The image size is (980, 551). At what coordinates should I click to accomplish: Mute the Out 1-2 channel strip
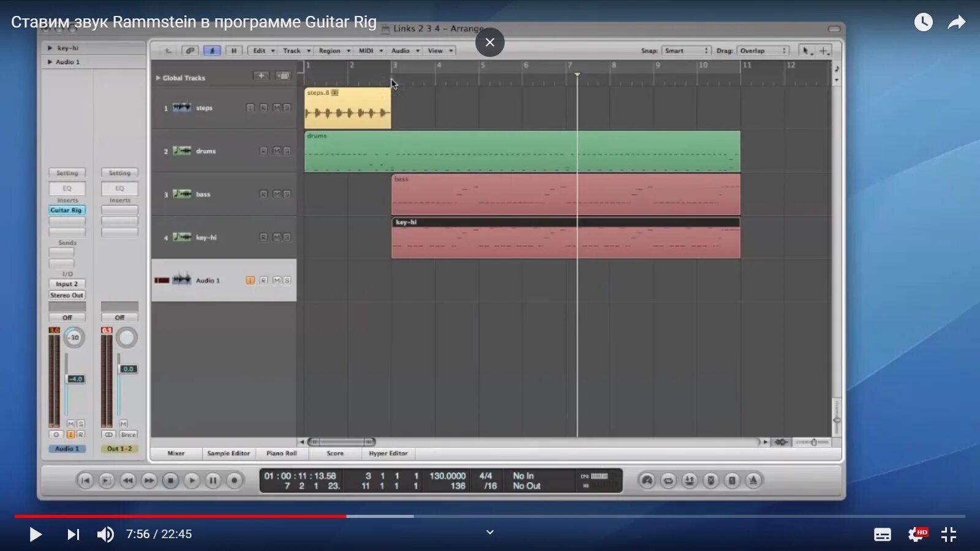[123, 424]
